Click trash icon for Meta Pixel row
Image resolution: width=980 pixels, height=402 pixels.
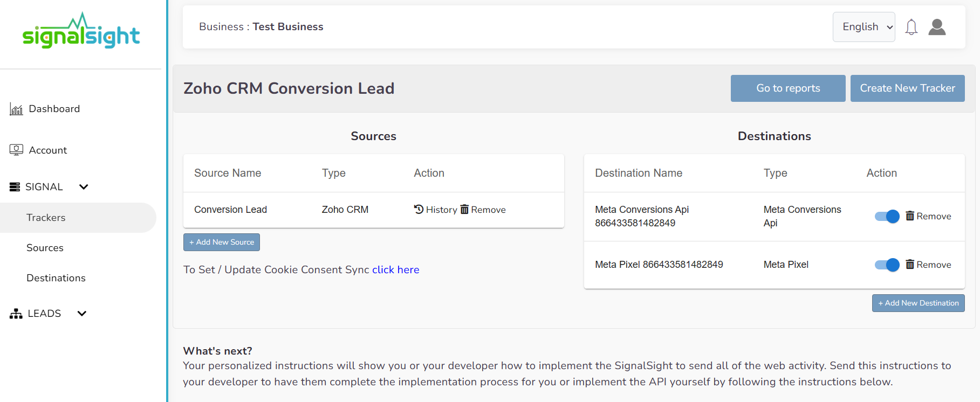pos(910,264)
